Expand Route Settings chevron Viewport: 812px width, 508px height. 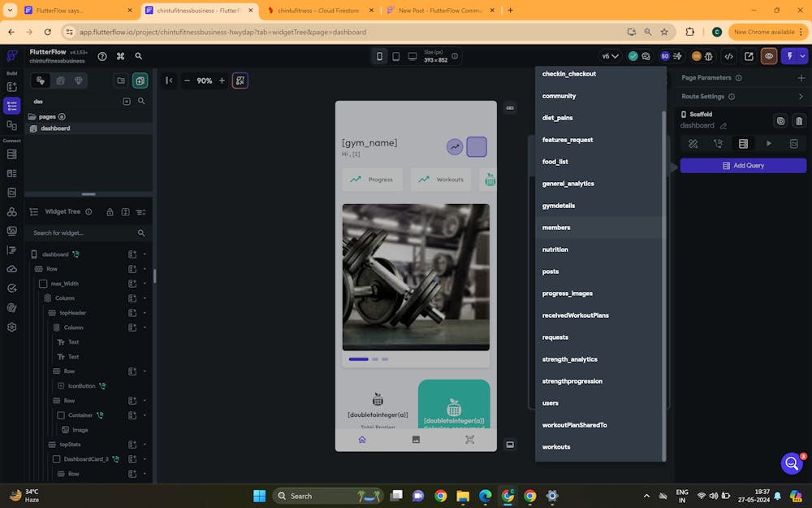coord(801,97)
